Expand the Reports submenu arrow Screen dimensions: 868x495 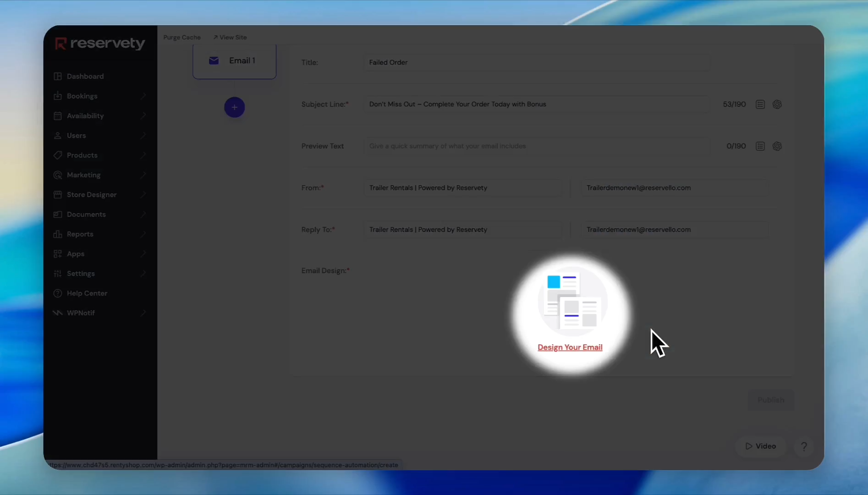coord(143,234)
